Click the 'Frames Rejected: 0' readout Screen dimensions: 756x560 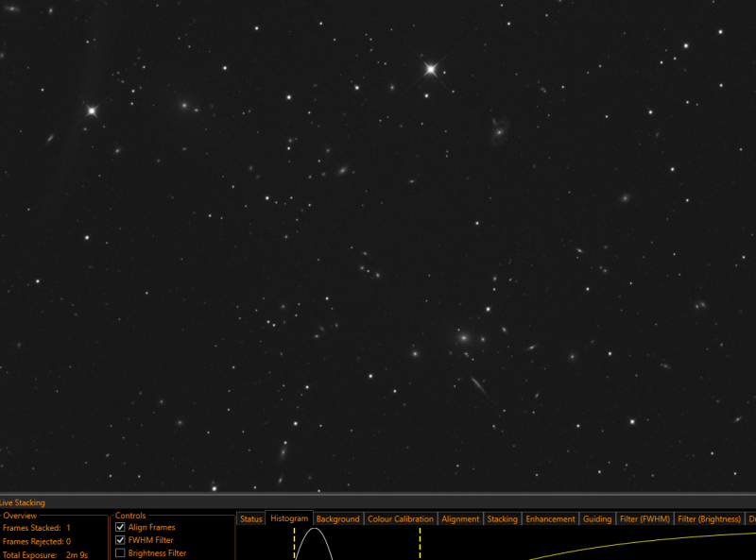(x=37, y=541)
